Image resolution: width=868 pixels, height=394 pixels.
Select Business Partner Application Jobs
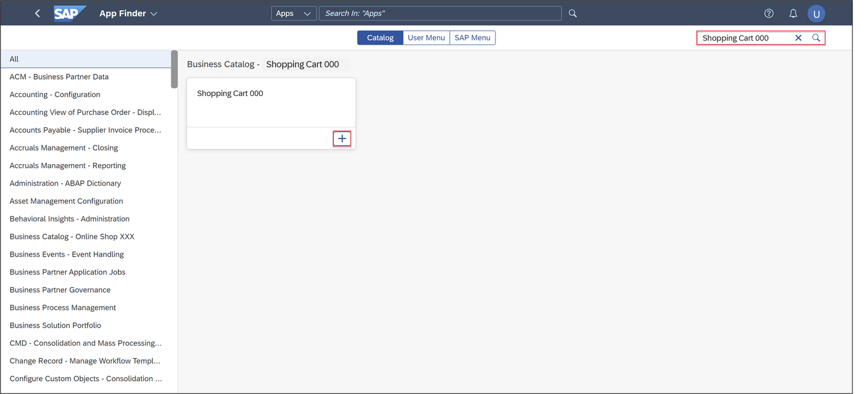(x=86, y=272)
